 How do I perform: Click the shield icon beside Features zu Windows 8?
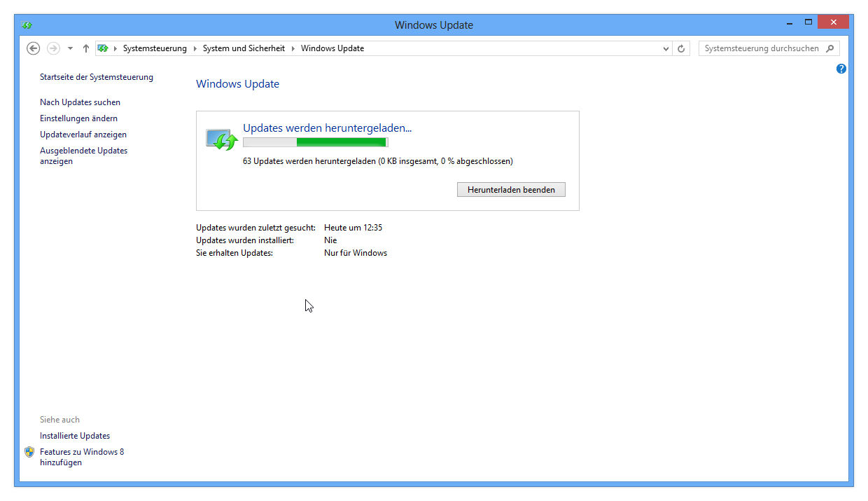pyautogui.click(x=29, y=452)
